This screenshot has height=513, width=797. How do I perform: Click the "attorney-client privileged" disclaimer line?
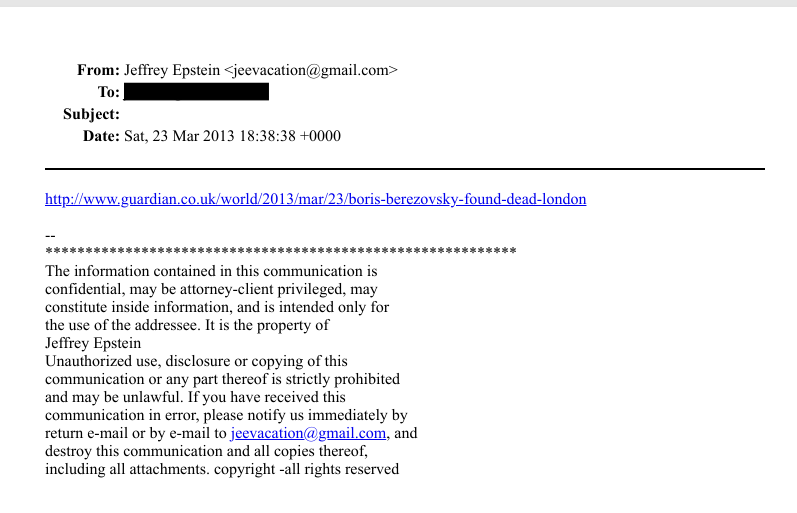tap(211, 289)
